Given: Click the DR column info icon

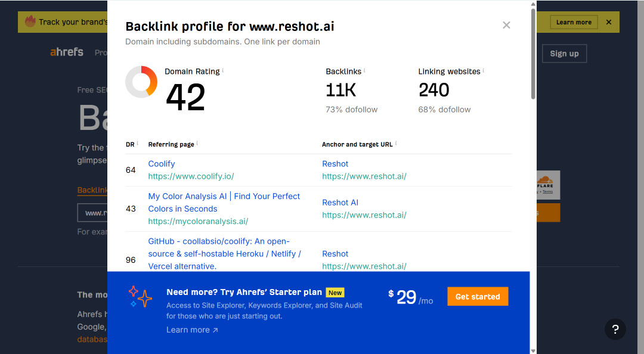Looking at the screenshot, I should pos(138,143).
